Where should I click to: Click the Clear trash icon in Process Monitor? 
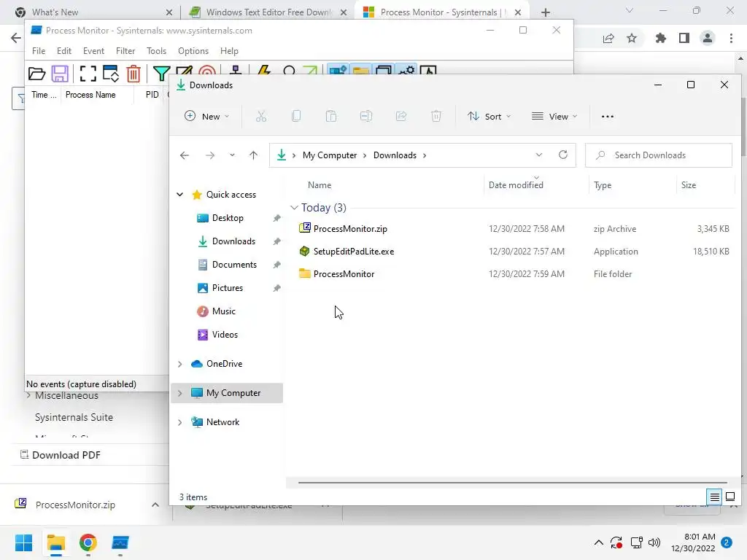coord(133,74)
